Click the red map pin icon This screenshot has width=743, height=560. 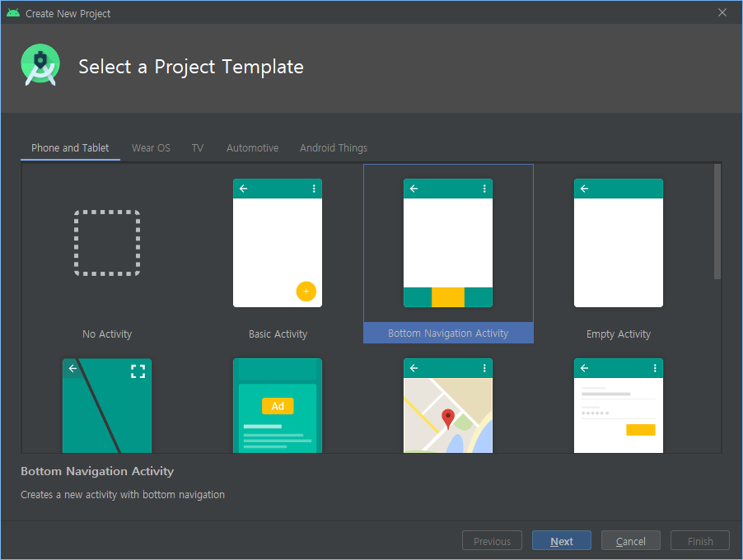pos(448,419)
